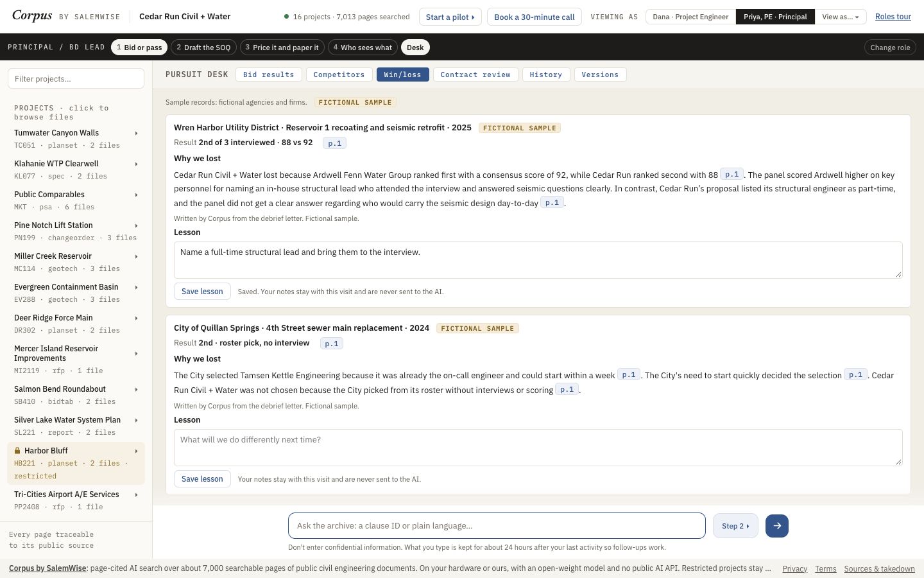Open the p.1 citation after 'second with 88'
Viewport: 924px width, 578px height.
(x=732, y=174)
